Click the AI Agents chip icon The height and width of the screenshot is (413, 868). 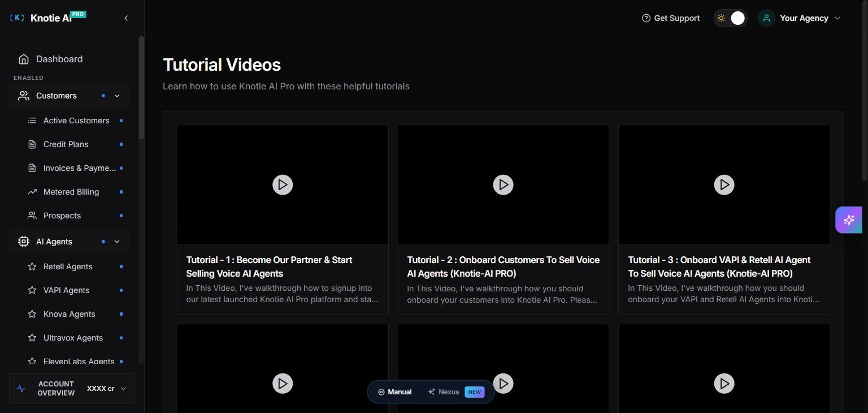click(24, 242)
